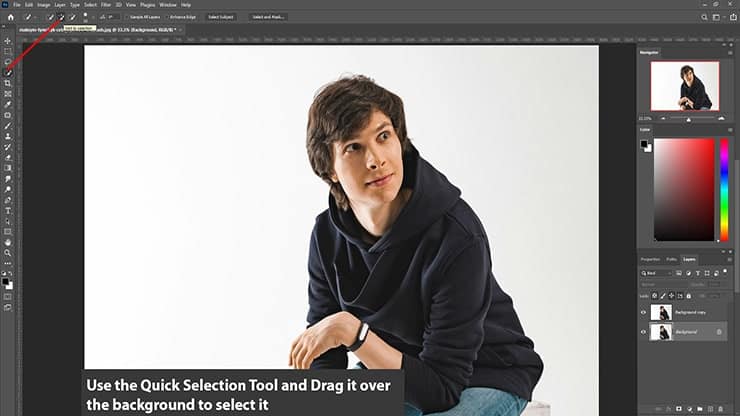Select the Eraser tool
Screen dimensions: 740x416
[8, 157]
